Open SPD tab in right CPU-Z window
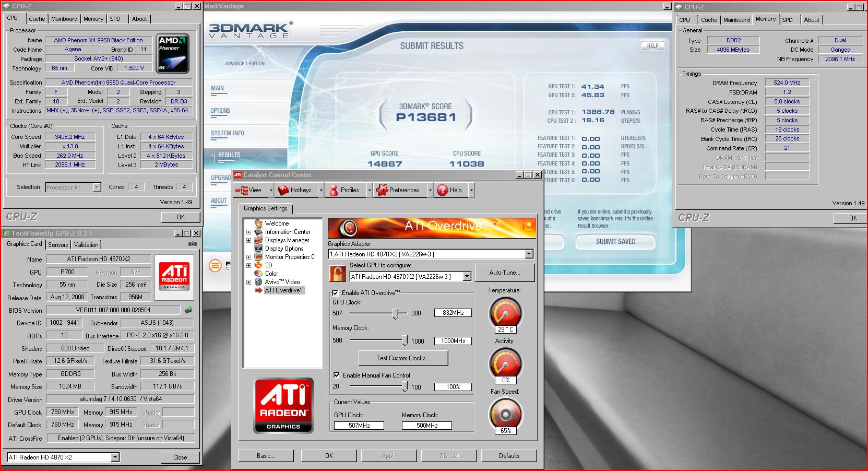 coord(787,20)
